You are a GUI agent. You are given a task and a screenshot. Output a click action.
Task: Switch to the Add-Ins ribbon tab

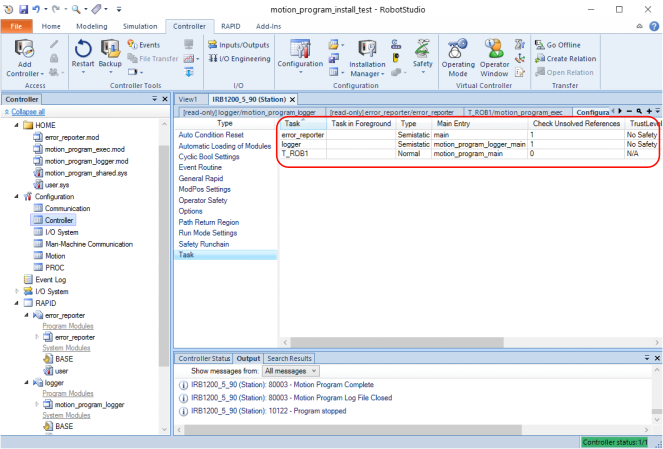(x=268, y=26)
